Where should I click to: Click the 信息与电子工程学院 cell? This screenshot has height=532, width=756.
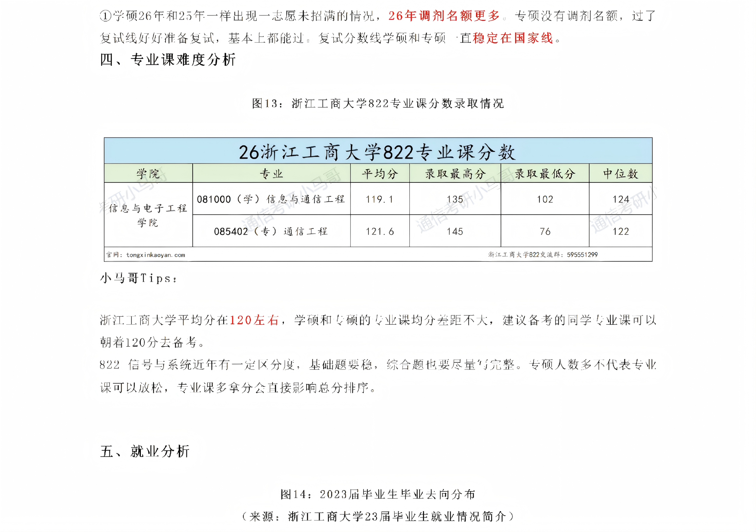tap(148, 215)
